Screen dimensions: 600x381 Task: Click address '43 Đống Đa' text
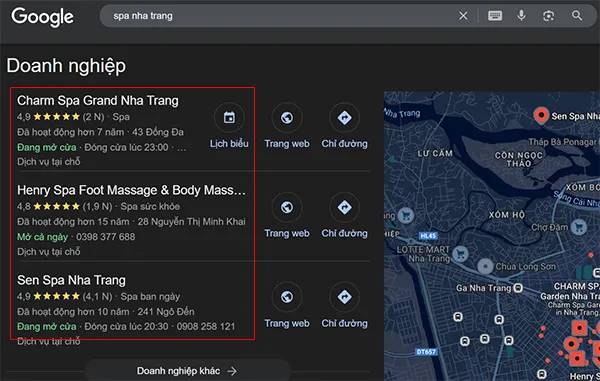[x=158, y=132]
